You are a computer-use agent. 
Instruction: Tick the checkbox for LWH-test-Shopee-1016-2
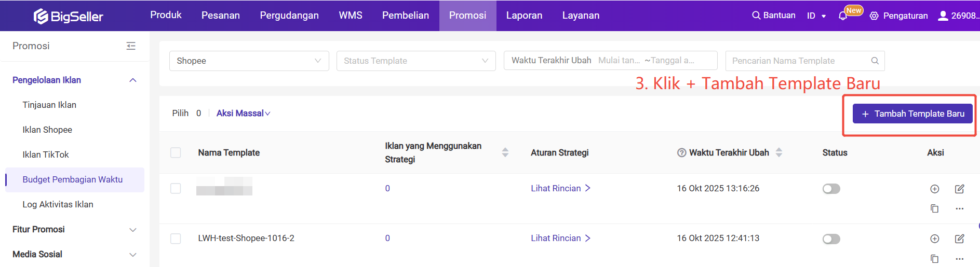coord(176,238)
